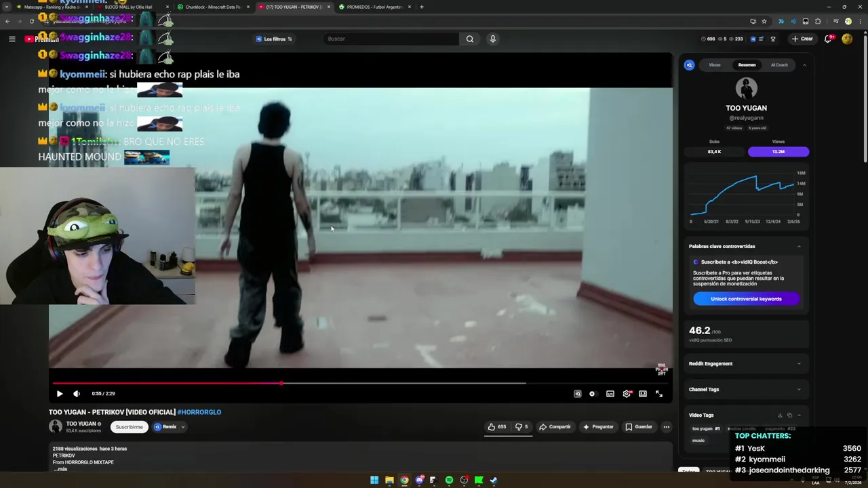Focus the Buscar search field
Viewport: 868px width, 488px height.
[391, 39]
